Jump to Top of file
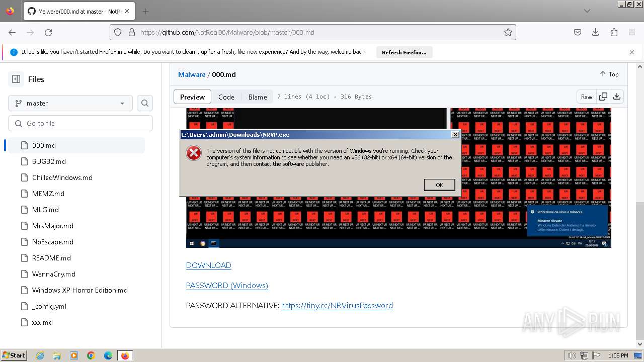This screenshot has width=644, height=362. click(x=609, y=74)
